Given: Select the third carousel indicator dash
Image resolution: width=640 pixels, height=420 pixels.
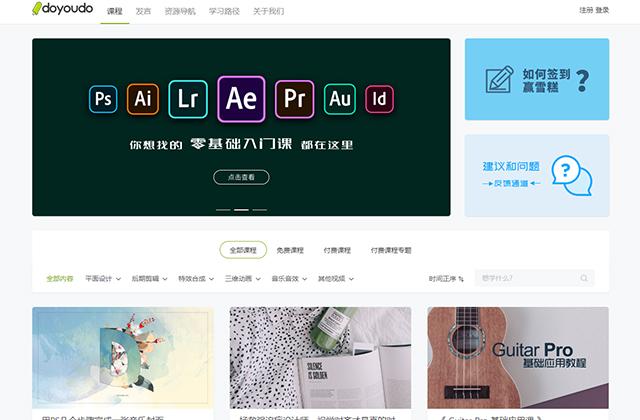Looking at the screenshot, I should 260,210.
